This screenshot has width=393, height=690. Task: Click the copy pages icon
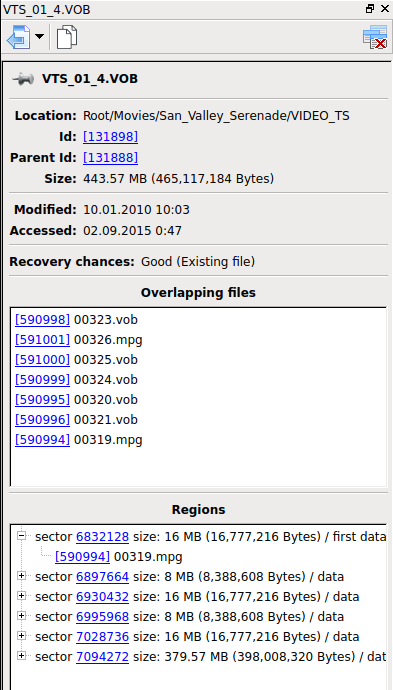pyautogui.click(x=67, y=37)
